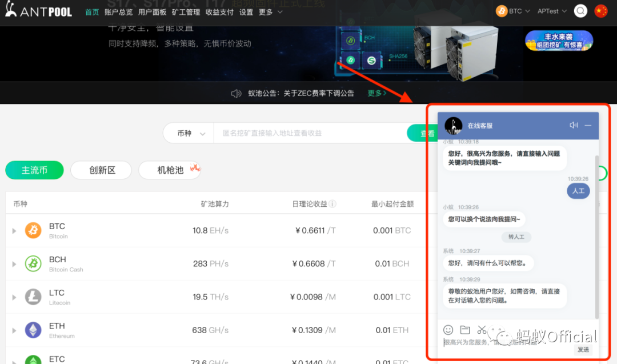This screenshot has width=617, height=364.
Task: Click the LTC grey coin icon
Action: coord(33,297)
